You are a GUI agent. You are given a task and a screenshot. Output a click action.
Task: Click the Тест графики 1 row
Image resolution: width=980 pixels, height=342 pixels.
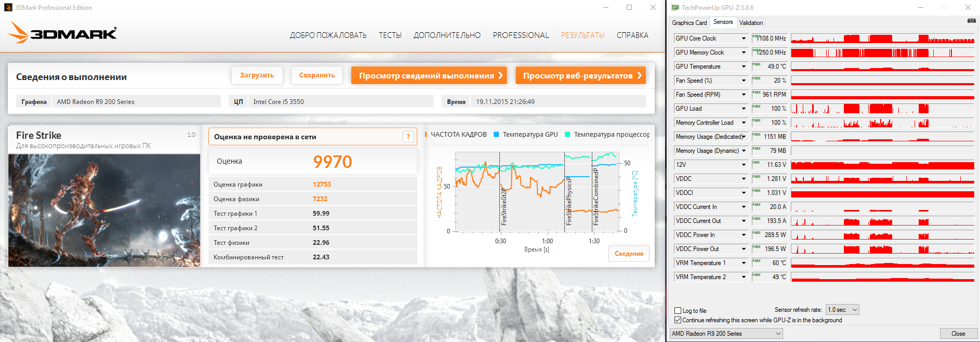(x=313, y=214)
